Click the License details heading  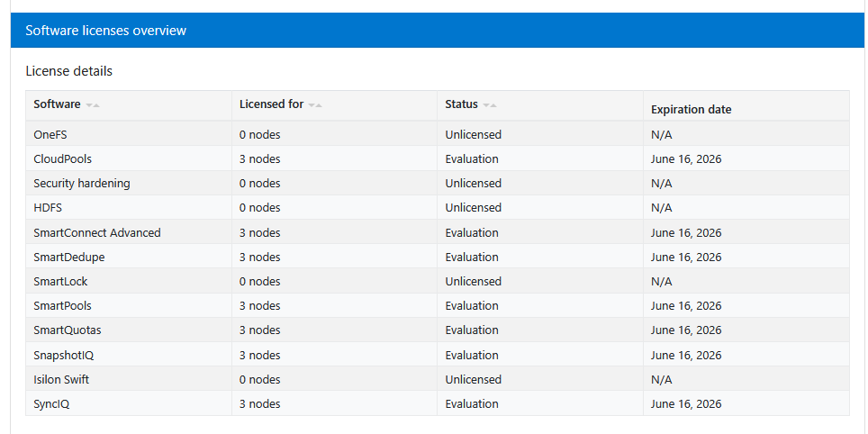point(69,71)
